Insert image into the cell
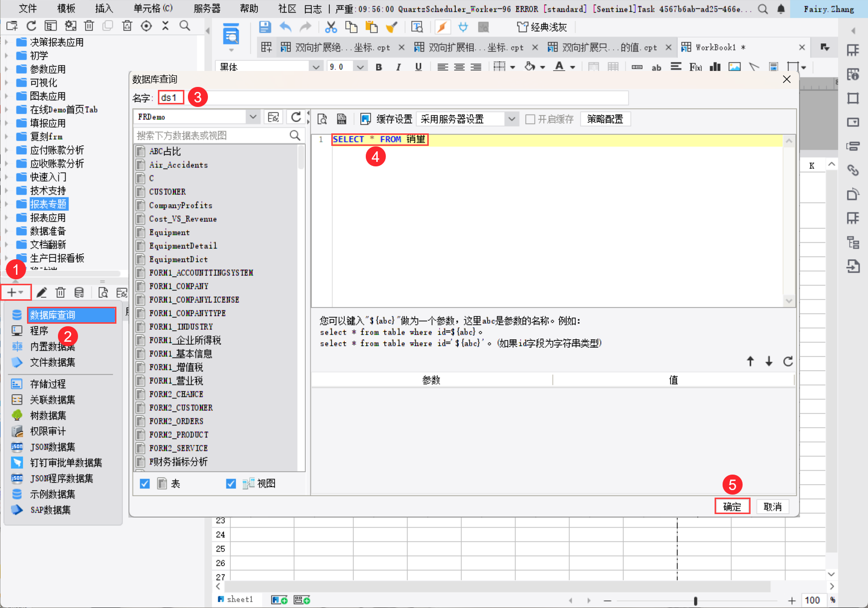The image size is (868, 608). (735, 67)
